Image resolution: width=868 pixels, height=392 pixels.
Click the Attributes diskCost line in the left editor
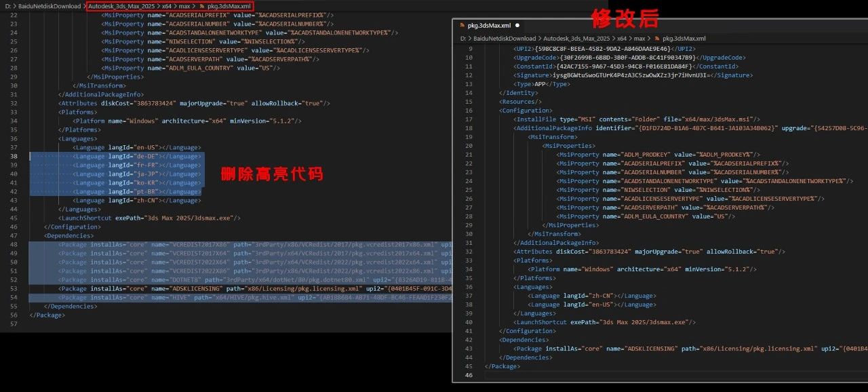(x=194, y=103)
